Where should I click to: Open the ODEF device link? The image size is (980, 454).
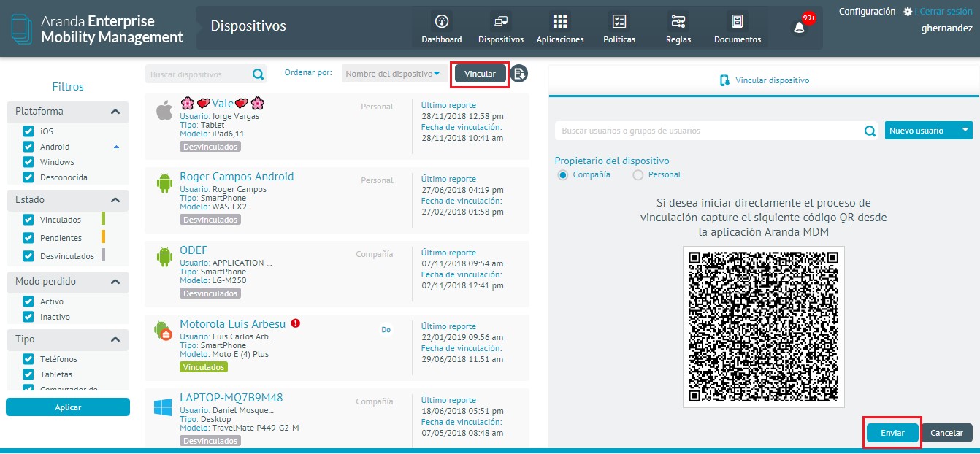194,250
